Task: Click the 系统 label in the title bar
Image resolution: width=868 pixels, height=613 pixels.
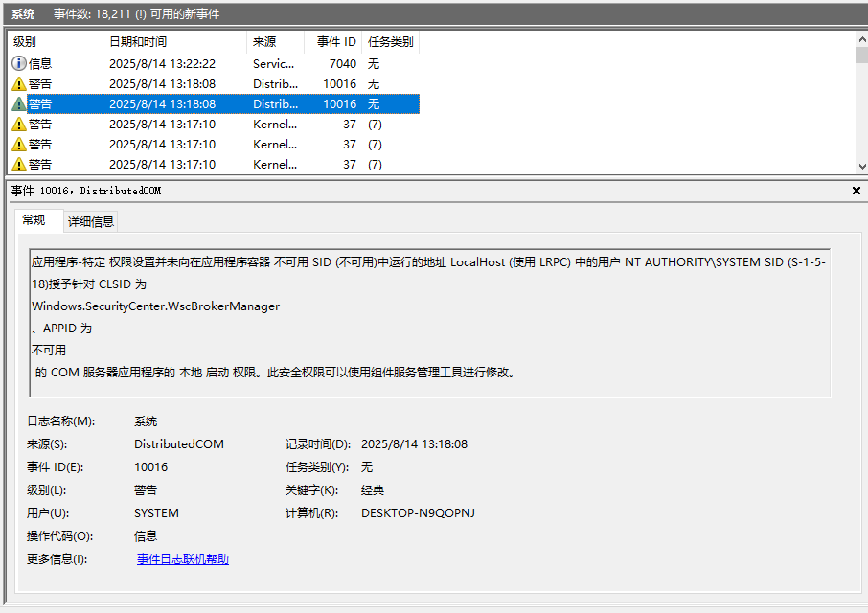Action: (x=23, y=13)
